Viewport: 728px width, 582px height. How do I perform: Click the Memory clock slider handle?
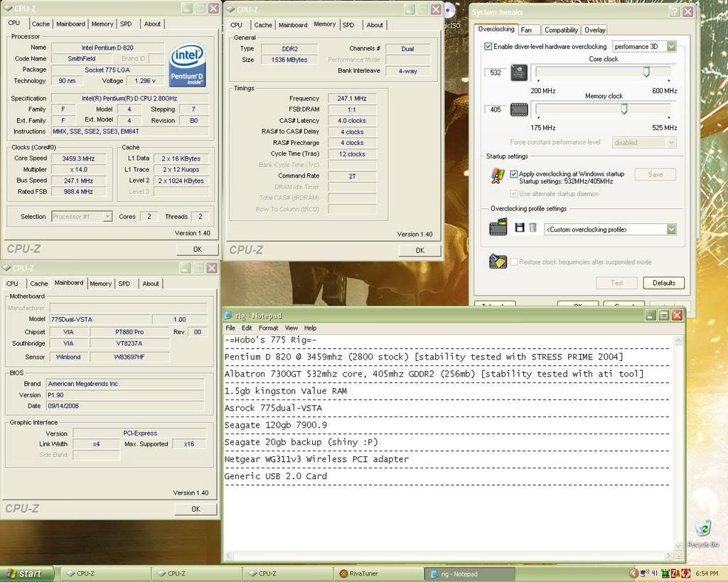(624, 109)
